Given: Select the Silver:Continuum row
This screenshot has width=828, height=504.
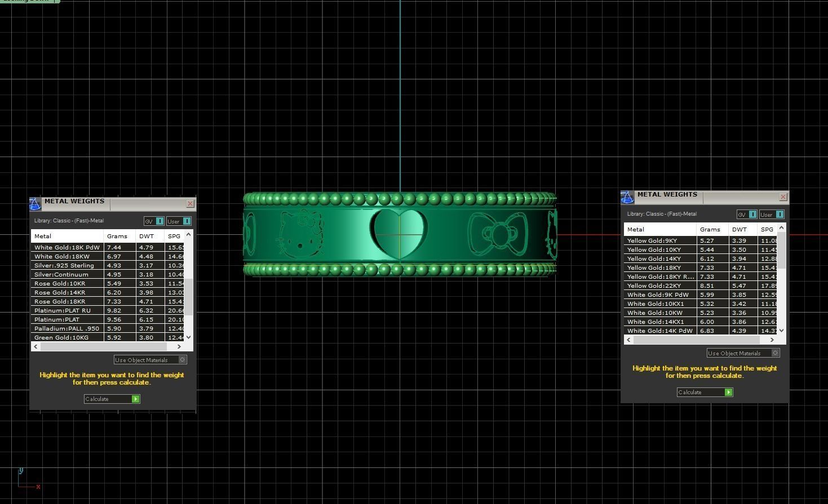Looking at the screenshot, I should pyautogui.click(x=108, y=274).
